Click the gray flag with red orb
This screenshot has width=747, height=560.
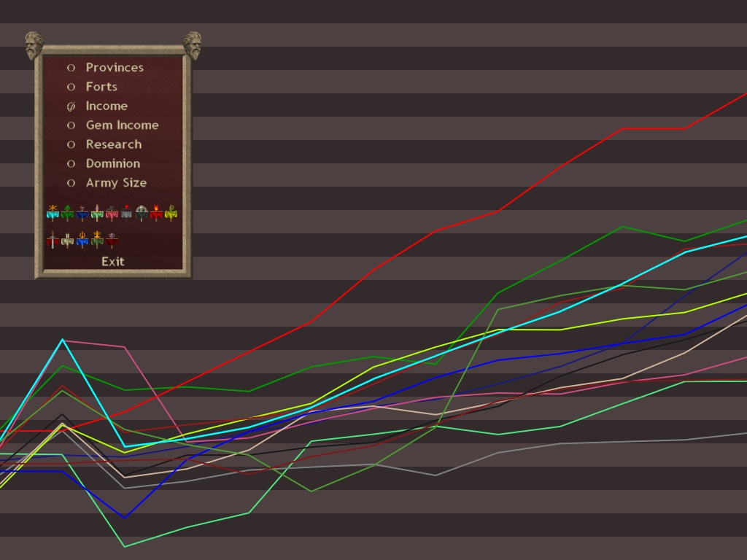pyautogui.click(x=126, y=213)
